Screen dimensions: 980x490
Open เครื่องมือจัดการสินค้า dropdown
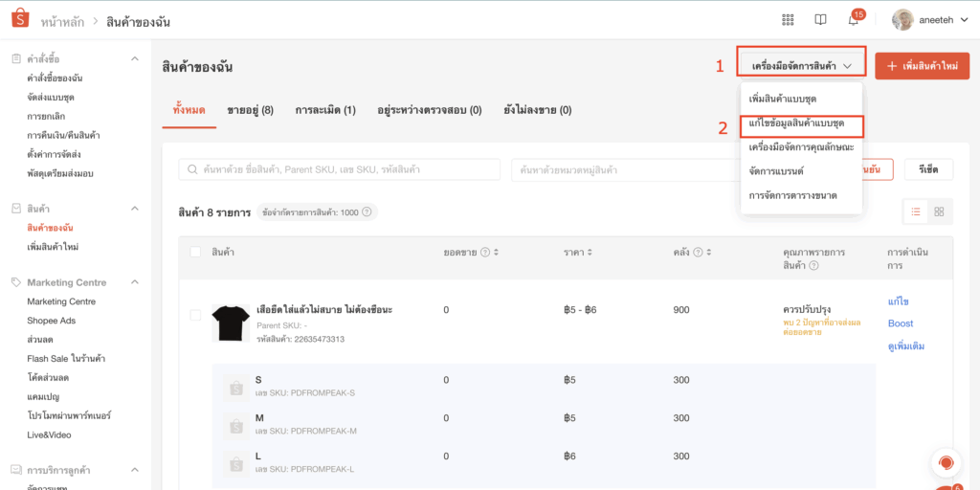[x=801, y=66]
